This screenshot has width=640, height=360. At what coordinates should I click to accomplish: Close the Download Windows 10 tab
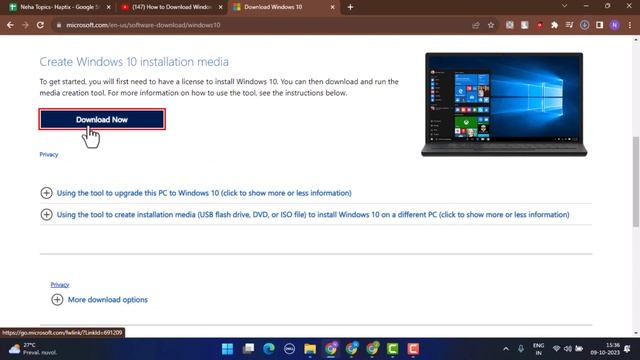(332, 7)
